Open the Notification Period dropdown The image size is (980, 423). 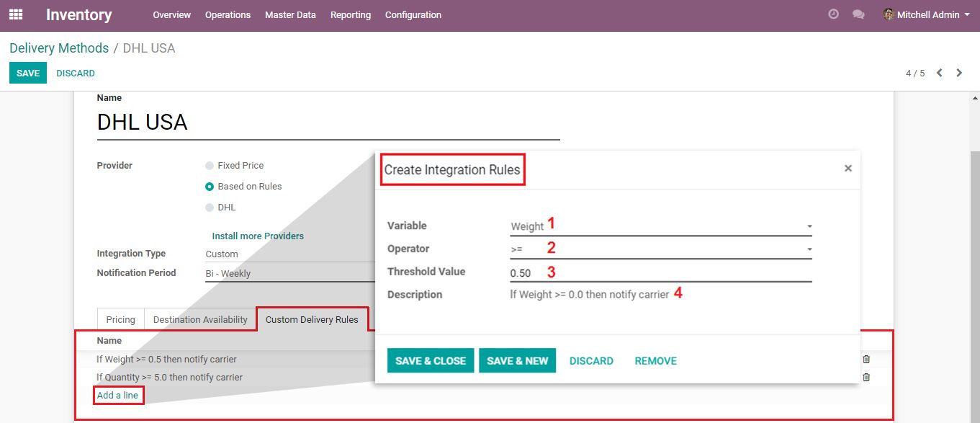coord(289,274)
